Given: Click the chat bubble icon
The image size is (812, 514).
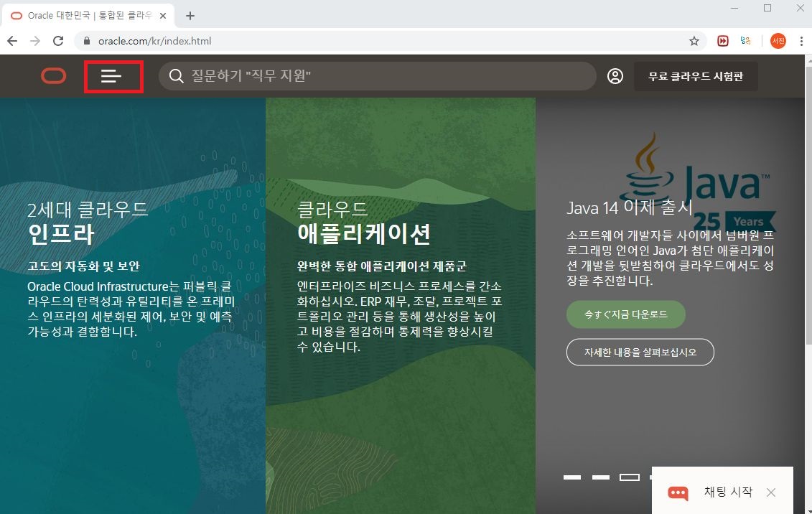Looking at the screenshot, I should click(678, 492).
